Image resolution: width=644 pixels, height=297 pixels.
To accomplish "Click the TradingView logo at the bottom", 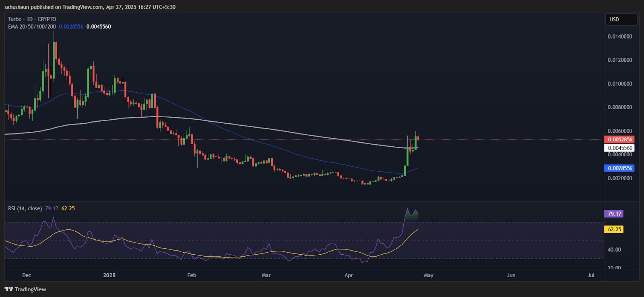I will pyautogui.click(x=25, y=289).
